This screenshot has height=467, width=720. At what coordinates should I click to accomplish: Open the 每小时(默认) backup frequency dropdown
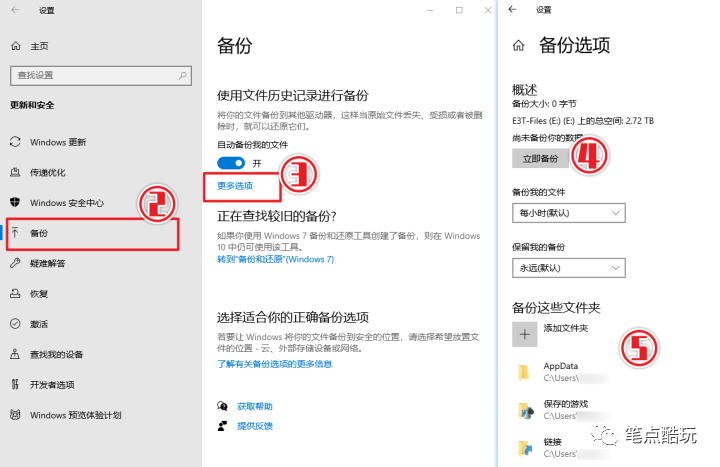[x=568, y=213]
